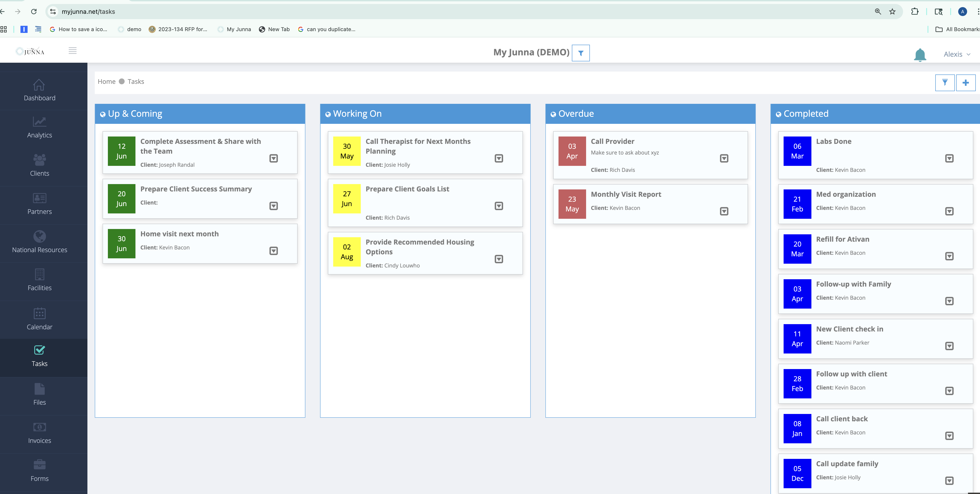This screenshot has height=494, width=980.
Task: Tick the Home visit next month checkbox
Action: (273, 251)
